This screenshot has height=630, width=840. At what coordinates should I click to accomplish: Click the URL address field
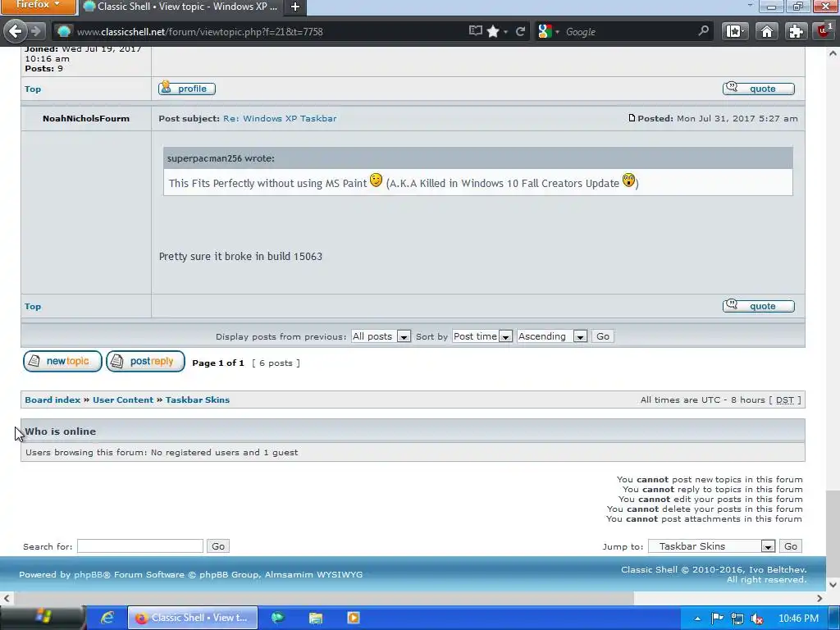pos(268,32)
